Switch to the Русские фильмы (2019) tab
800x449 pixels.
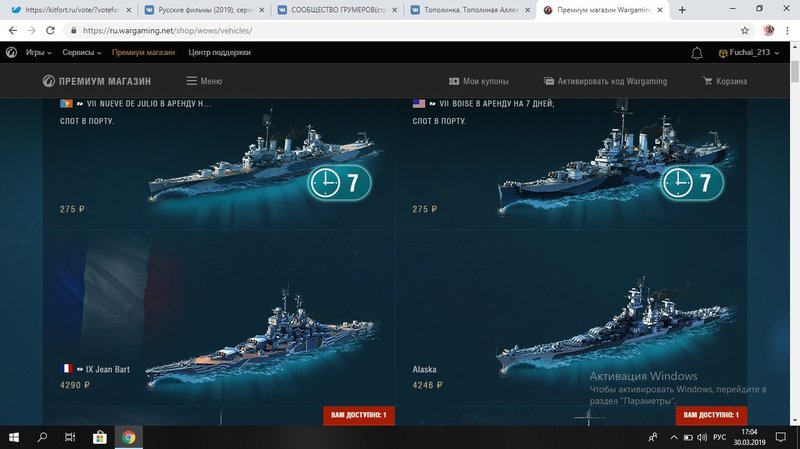(x=204, y=10)
